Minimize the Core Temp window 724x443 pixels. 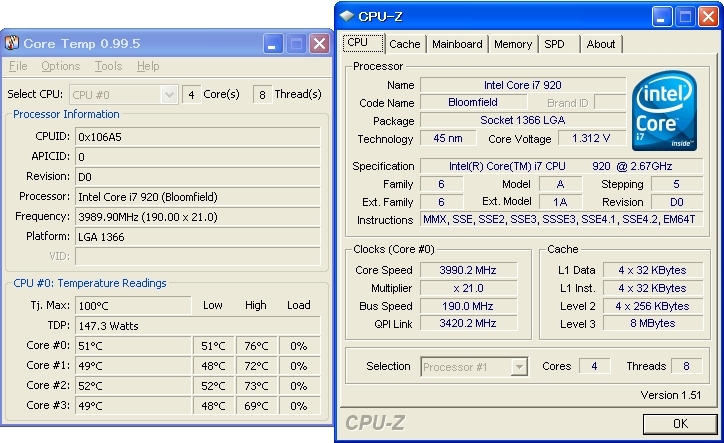point(273,44)
